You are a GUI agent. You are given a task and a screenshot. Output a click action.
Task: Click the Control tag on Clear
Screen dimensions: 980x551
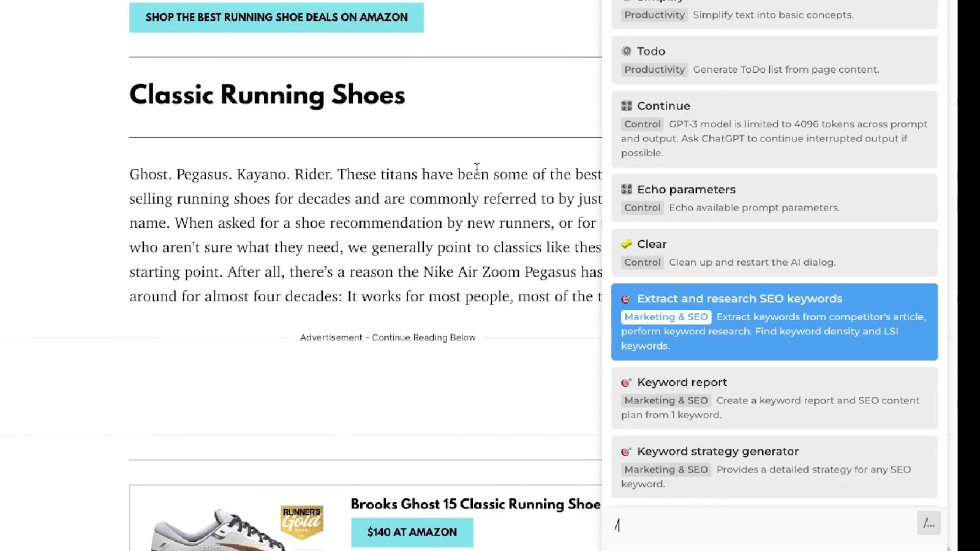(x=642, y=262)
